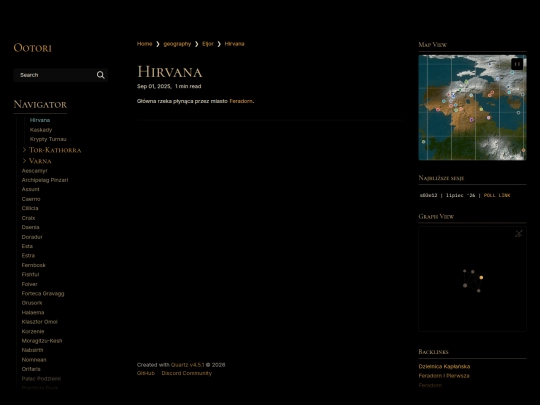This screenshot has width=540, height=405.
Task: Open Krypty Turnau in the Navigator
Action: tap(48, 139)
